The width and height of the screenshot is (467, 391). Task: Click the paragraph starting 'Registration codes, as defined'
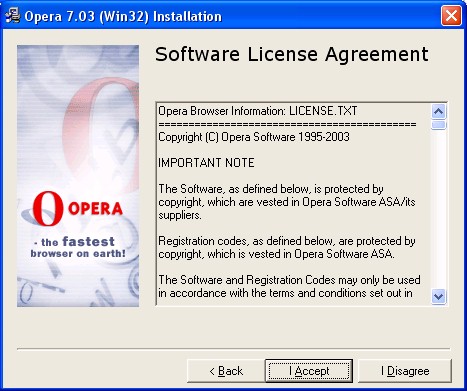coord(287,247)
